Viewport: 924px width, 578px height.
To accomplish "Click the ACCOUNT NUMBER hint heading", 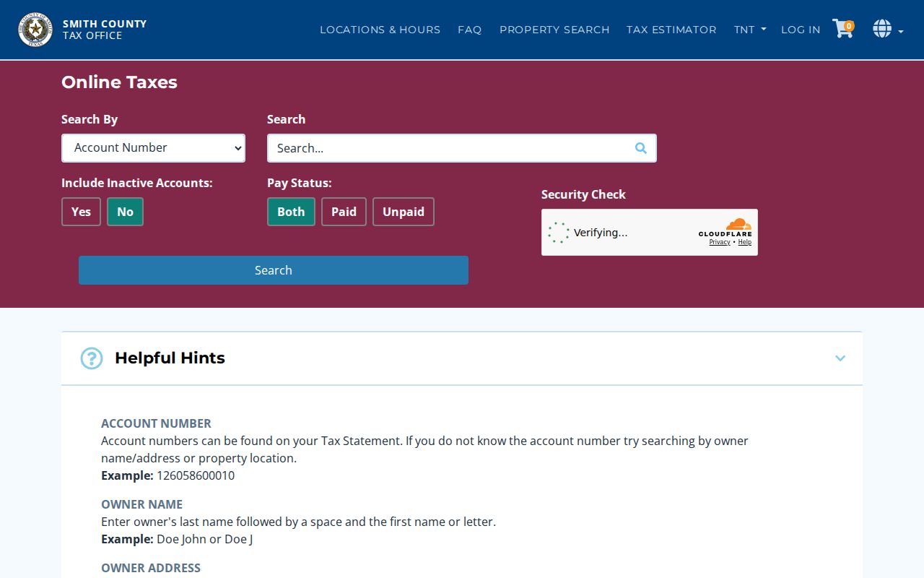I will [x=156, y=423].
